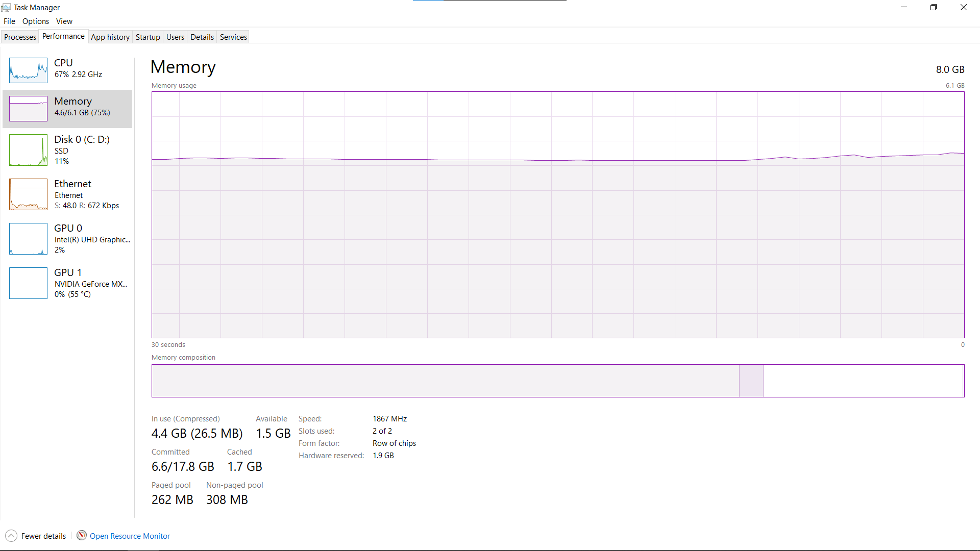
Task: Open the Disk 0 (C: D:) graph thumbnail
Action: click(x=28, y=150)
